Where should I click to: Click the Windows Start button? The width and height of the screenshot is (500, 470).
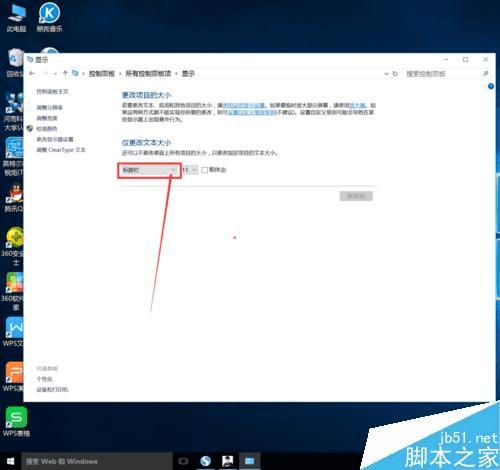coord(10,461)
